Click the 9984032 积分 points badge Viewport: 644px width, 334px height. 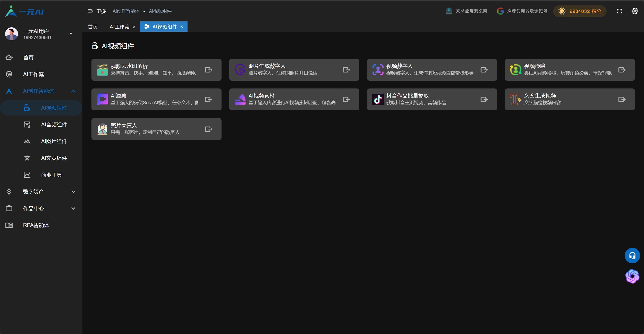[580, 11]
